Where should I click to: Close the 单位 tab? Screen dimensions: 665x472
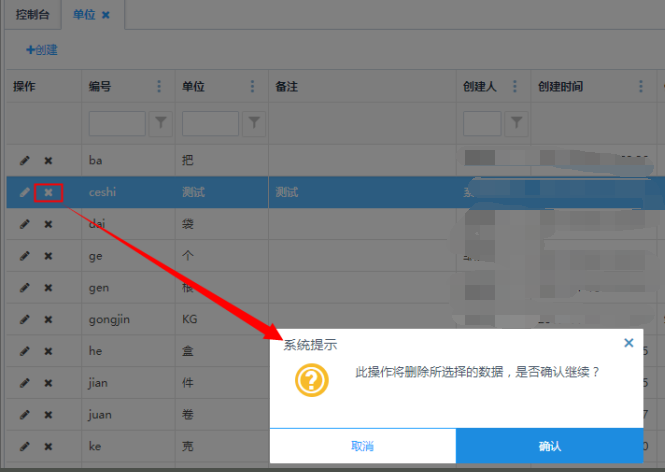coord(106,15)
